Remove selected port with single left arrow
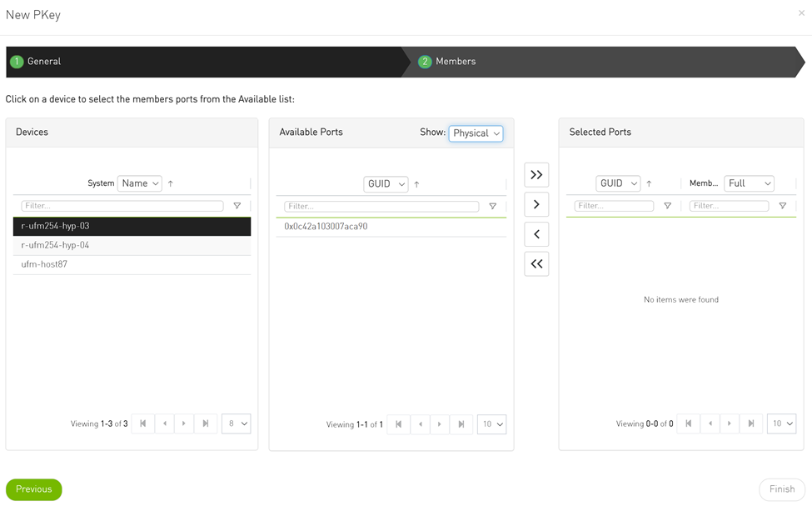Screen dimensions: 812x516 (536, 234)
